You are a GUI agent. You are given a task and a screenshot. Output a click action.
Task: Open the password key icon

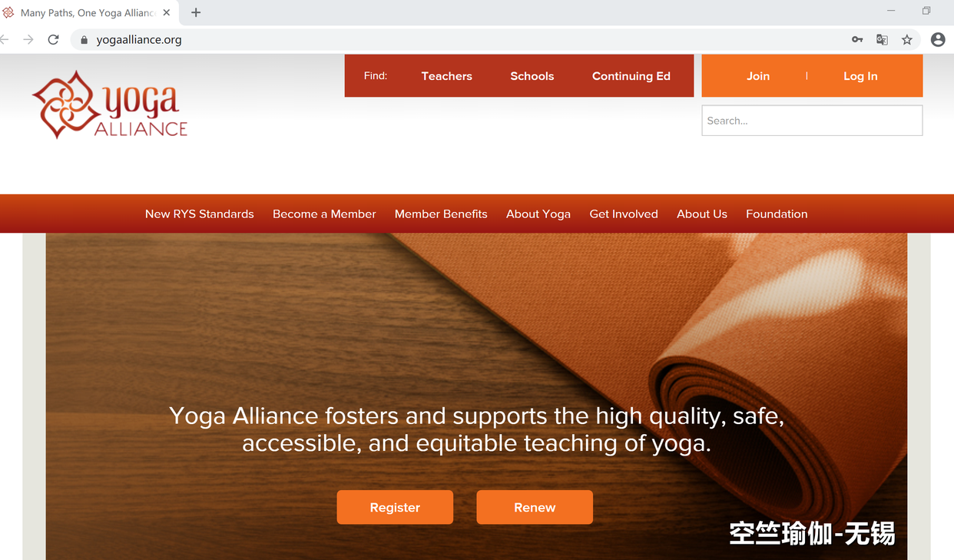coord(857,40)
